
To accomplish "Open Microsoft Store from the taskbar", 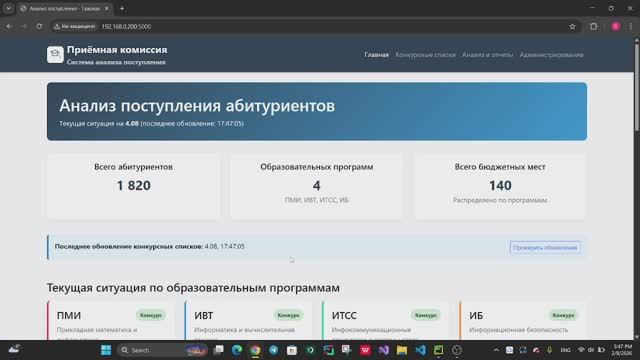I will [x=292, y=350].
